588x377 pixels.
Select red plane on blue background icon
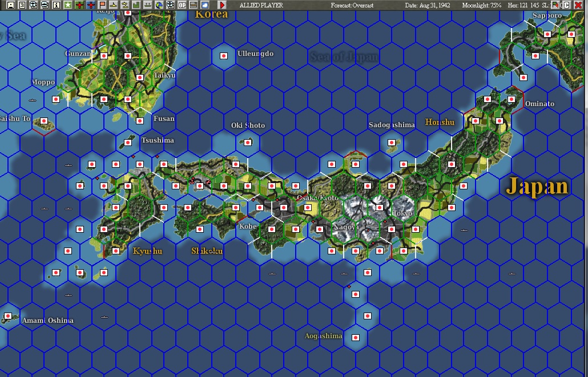coord(91,5)
